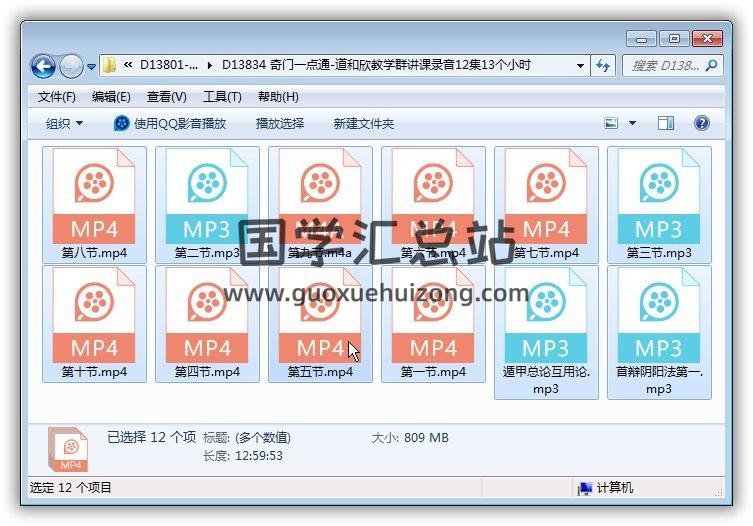Viewport: 753px width, 526px height.
Task: Click the D13834 奇门一点通 breadcrumb folder
Action: tap(376, 65)
